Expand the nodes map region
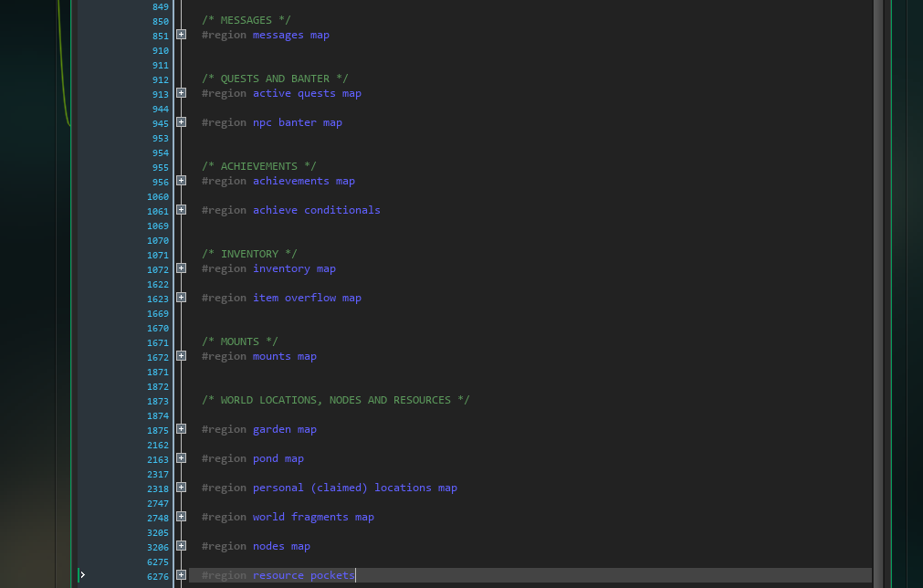Image resolution: width=923 pixels, height=588 pixels. (181, 545)
